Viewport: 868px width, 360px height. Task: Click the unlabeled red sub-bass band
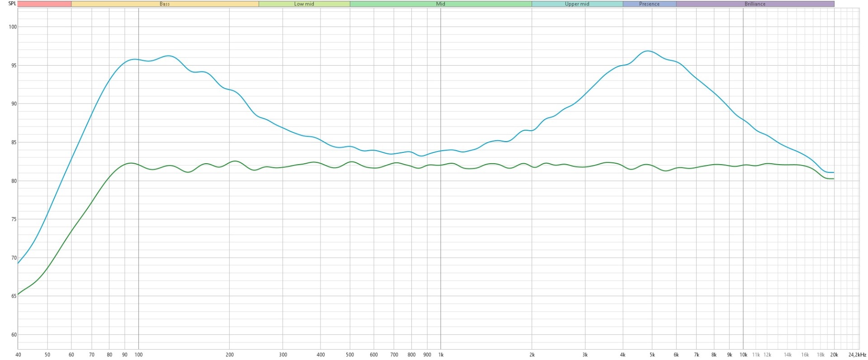44,4
